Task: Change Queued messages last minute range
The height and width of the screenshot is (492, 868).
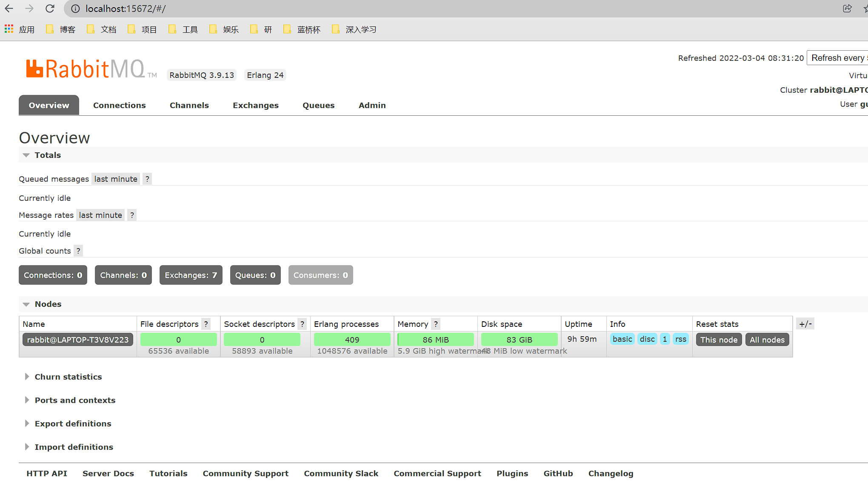Action: click(116, 179)
